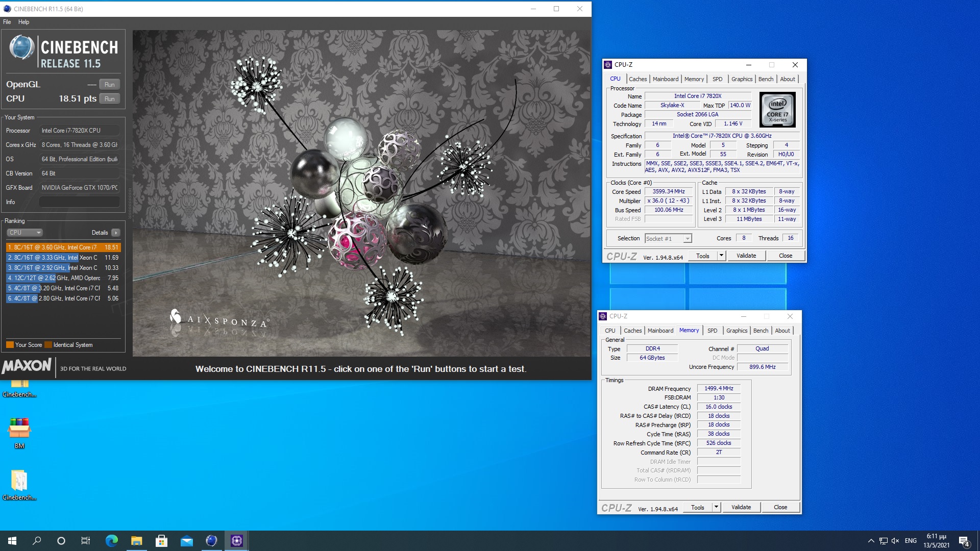Click Tools button in top CPU-Z window
The width and height of the screenshot is (980, 551).
pos(703,256)
